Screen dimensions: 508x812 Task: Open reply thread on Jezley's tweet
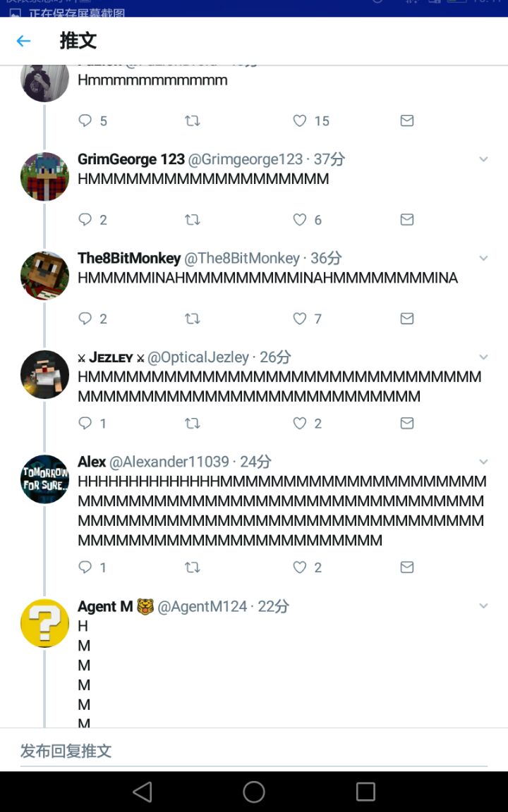click(x=85, y=423)
